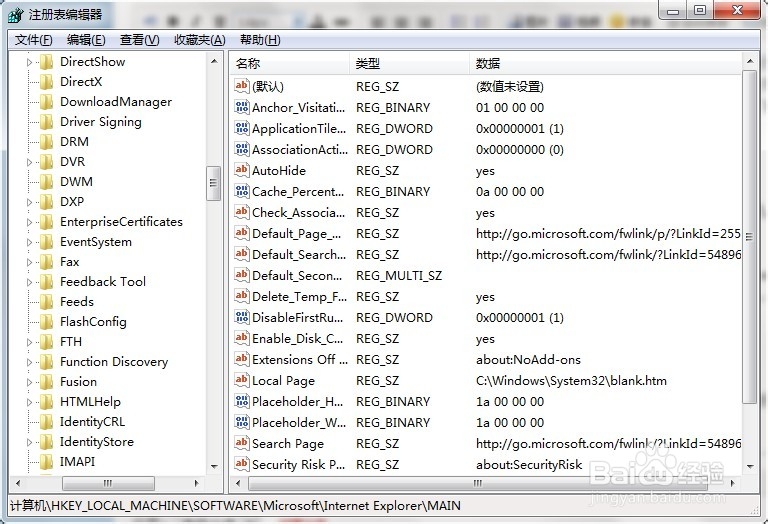Select the DirectX key

[x=81, y=82]
